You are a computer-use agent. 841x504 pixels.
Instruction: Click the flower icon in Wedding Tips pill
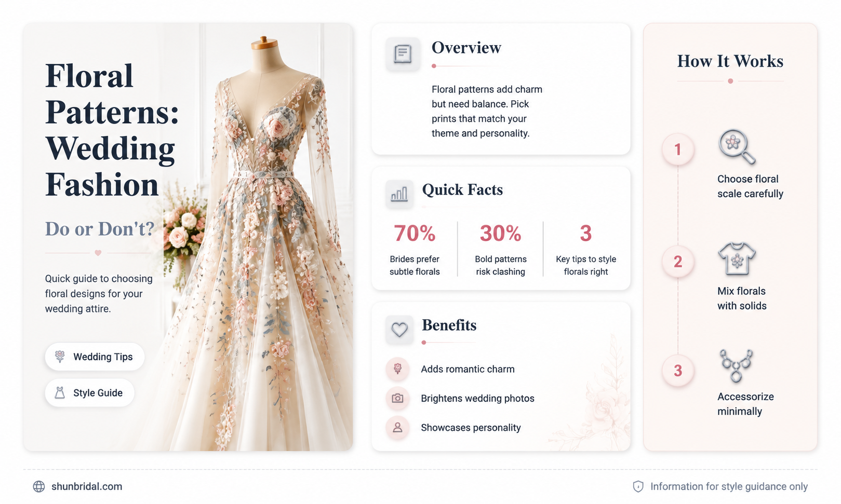60,357
